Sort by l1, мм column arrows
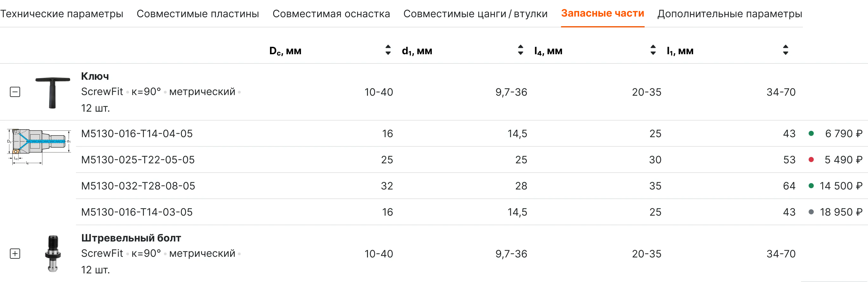 (x=785, y=50)
